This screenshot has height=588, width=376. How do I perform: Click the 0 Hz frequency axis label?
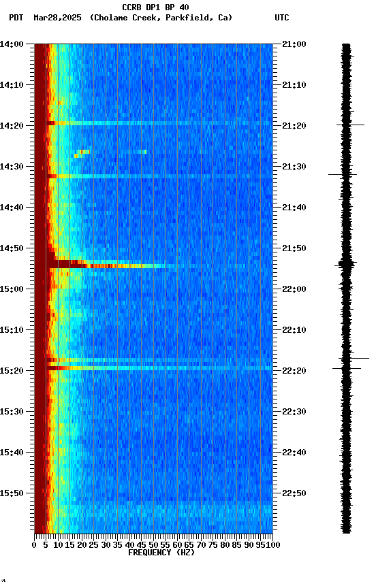[x=34, y=545]
